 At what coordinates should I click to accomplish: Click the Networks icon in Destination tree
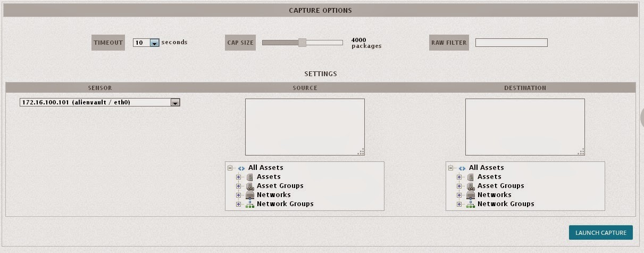tap(471, 195)
